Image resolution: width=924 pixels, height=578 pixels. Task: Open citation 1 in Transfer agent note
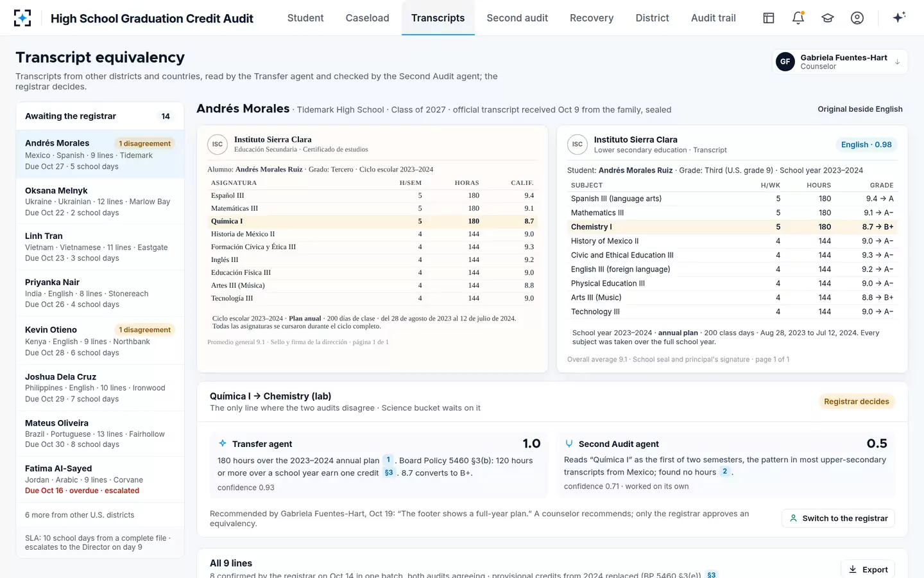click(x=388, y=460)
